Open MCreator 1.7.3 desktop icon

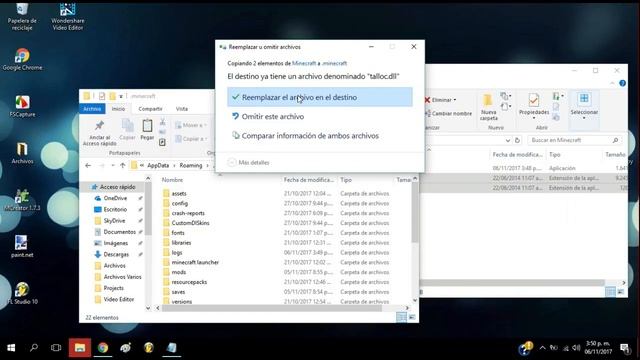[22, 200]
